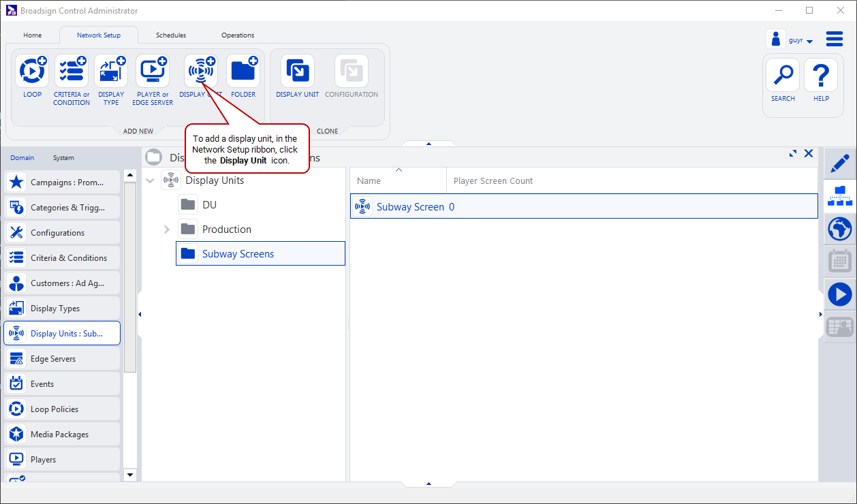Click the pencil edit icon in right sidebar
Image resolution: width=857 pixels, height=504 pixels.
tap(840, 163)
